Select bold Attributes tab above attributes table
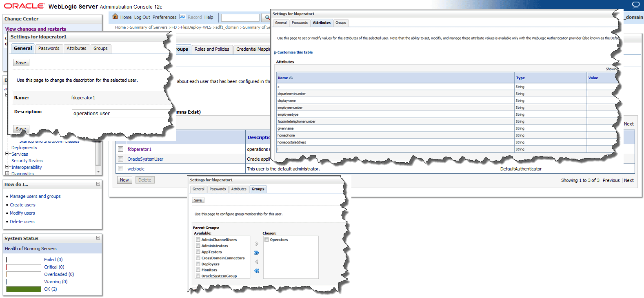The height and width of the screenshot is (298, 644). click(322, 23)
